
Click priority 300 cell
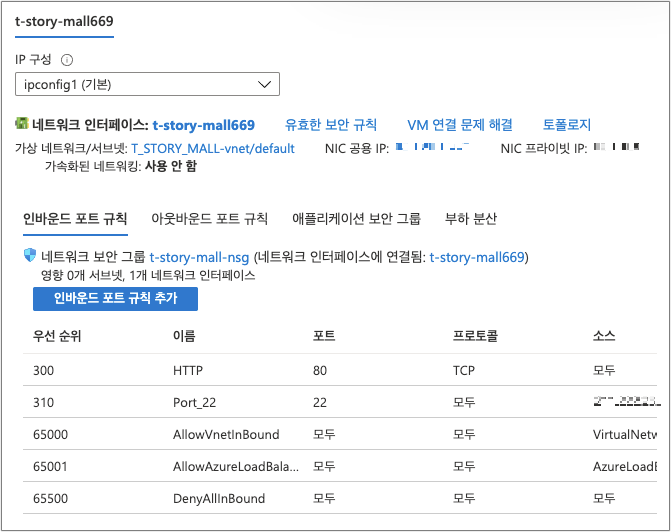tap(44, 370)
